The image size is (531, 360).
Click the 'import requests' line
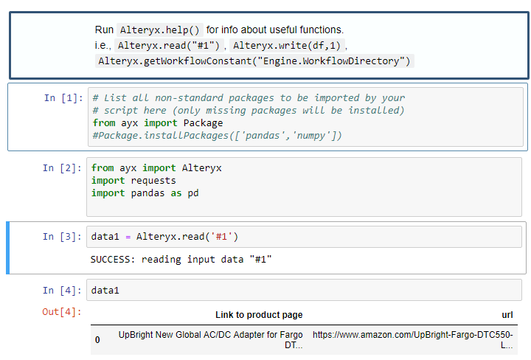click(x=134, y=181)
